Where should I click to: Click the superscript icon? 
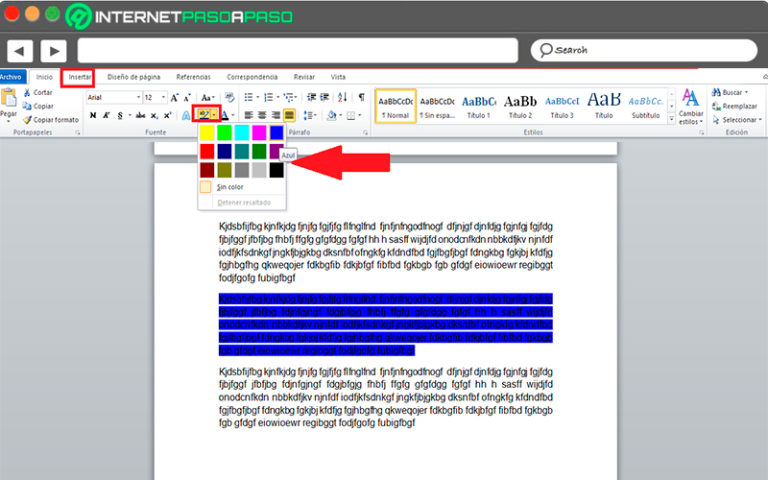tap(168, 115)
